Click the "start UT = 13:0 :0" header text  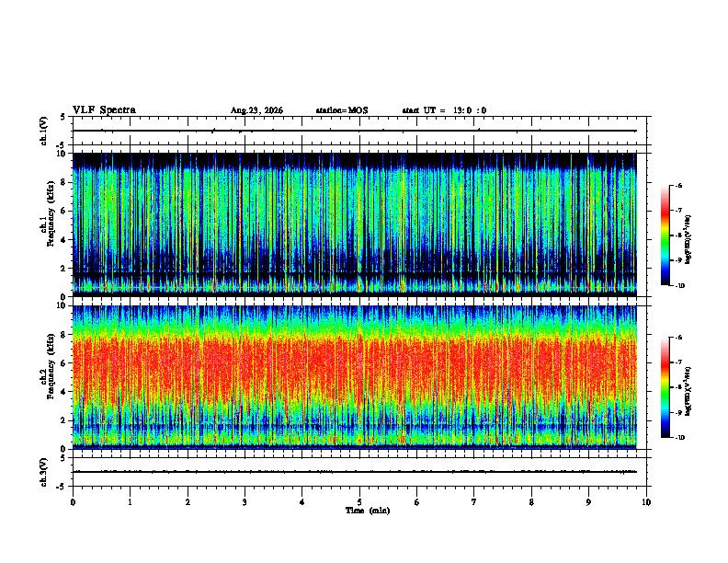point(444,110)
